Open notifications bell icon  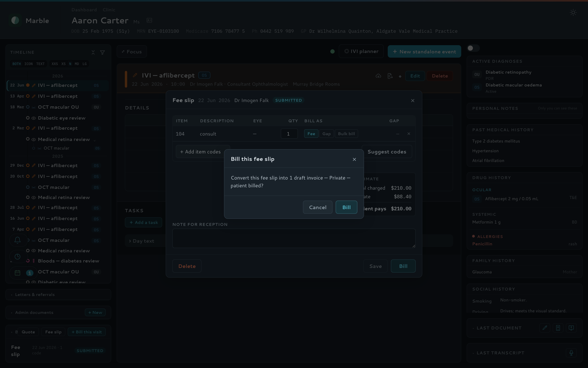(x=17, y=240)
